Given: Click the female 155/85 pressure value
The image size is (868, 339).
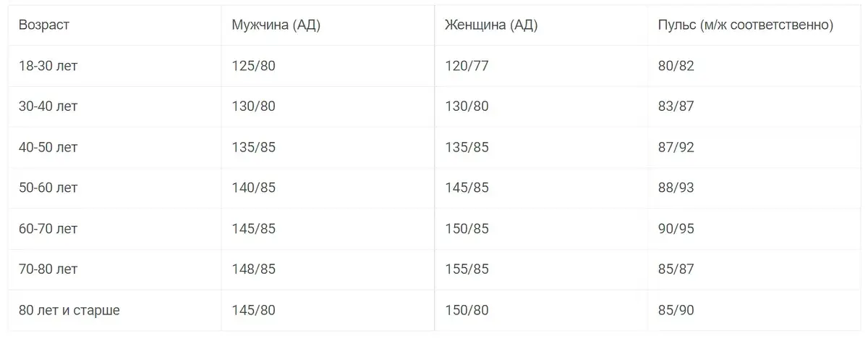Looking at the screenshot, I should (x=467, y=269).
